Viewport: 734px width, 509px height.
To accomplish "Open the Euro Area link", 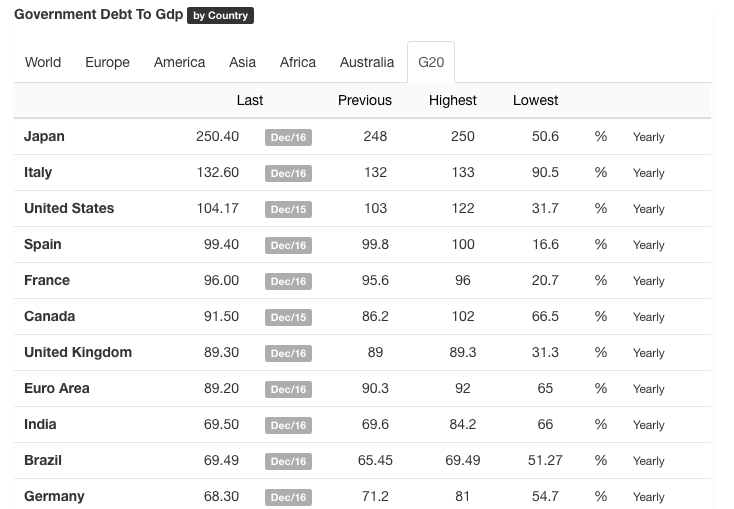I will click(x=57, y=388).
